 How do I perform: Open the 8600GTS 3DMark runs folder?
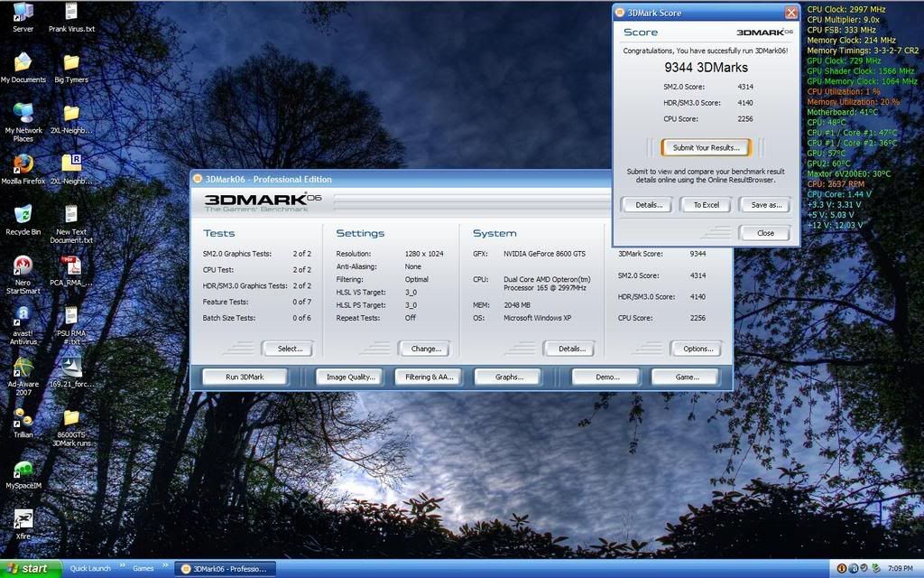pyautogui.click(x=71, y=417)
